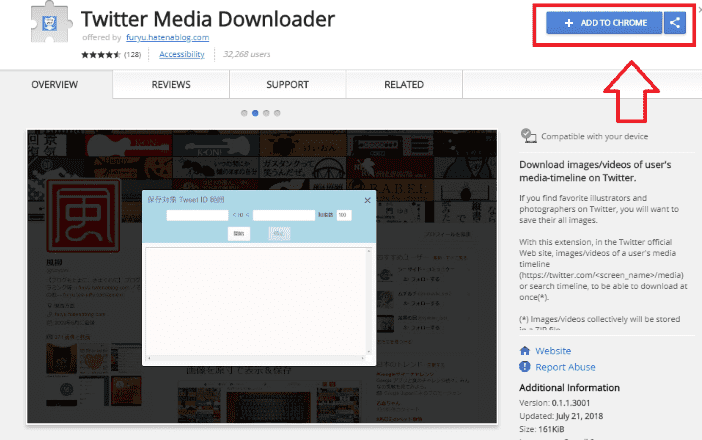The width and height of the screenshot is (702, 440).
Task: Click the Size 161KiB text
Action: [x=542, y=429]
